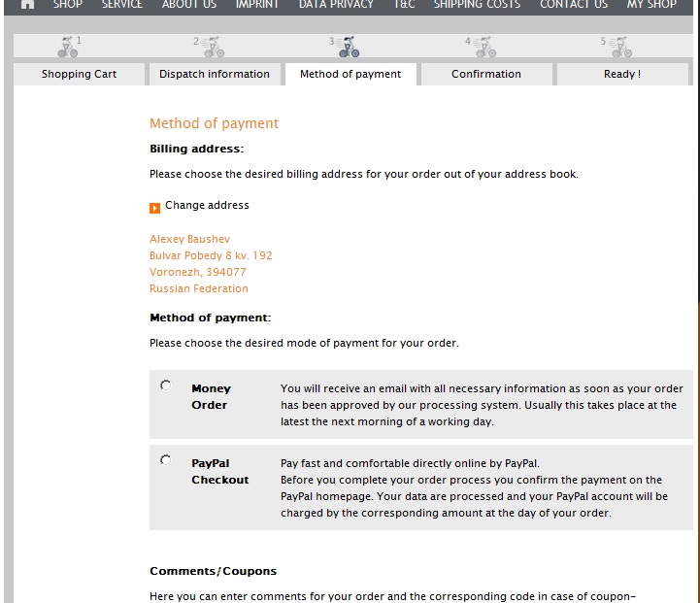The image size is (700, 603).
Task: Open the DATA PRIVACY page
Action: point(336,5)
